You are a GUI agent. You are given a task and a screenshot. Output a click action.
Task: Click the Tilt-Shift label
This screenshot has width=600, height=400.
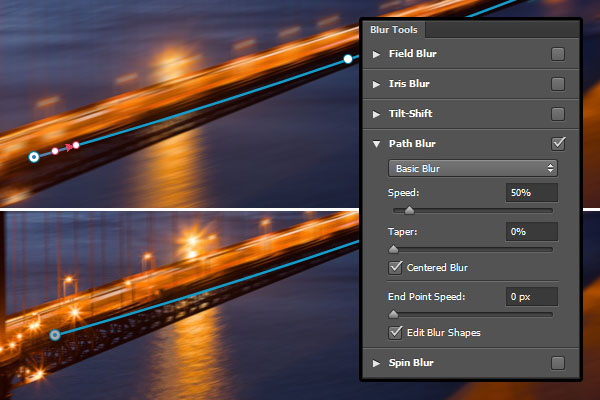410,113
